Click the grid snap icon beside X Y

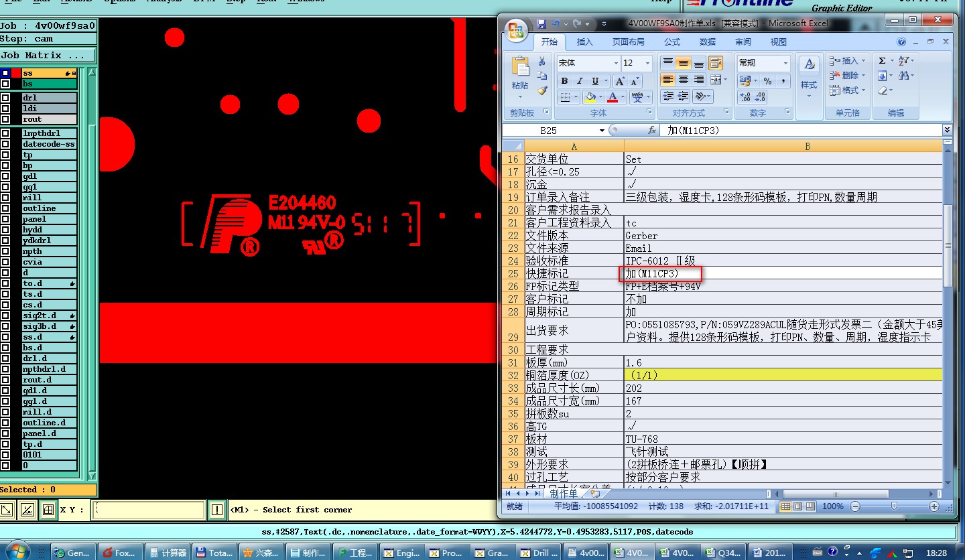(48, 510)
